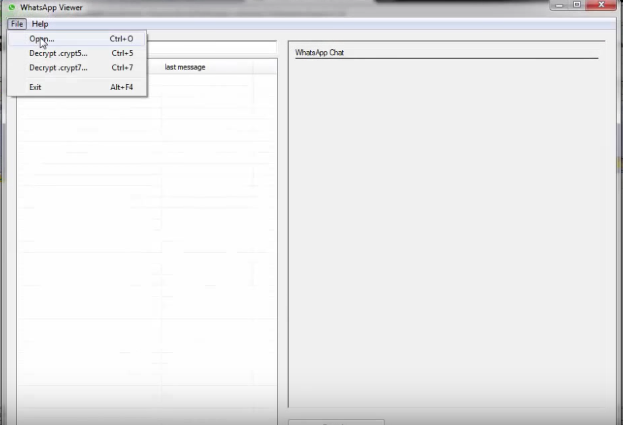Screen dimensions: 623x425
Task: Open the File menu
Action: [x=16, y=23]
